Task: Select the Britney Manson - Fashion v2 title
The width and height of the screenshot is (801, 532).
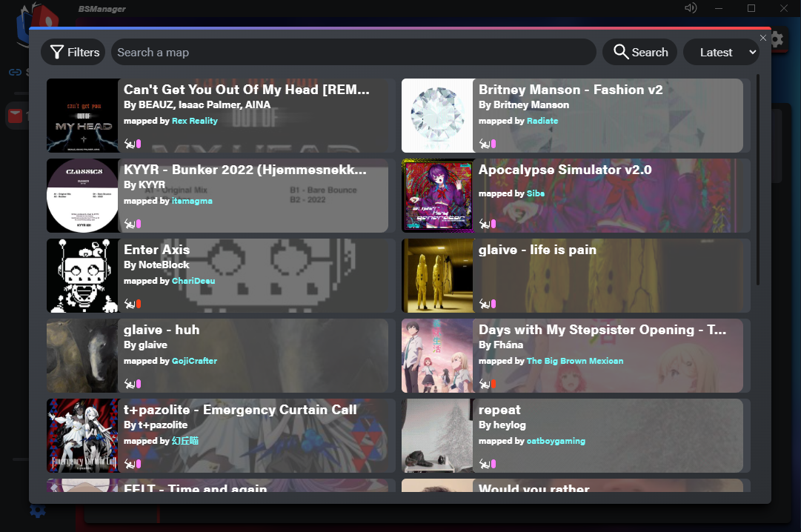Action: (x=571, y=90)
